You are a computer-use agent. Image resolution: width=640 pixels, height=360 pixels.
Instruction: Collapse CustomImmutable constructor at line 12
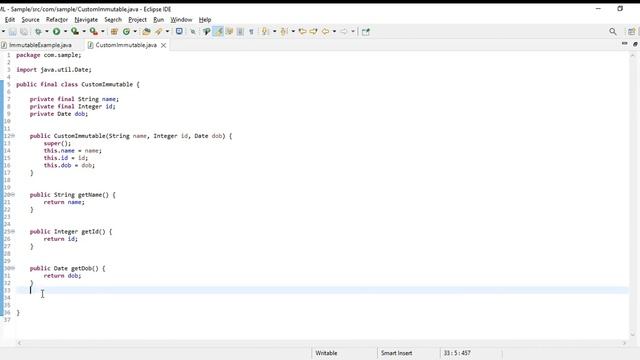click(x=13, y=136)
